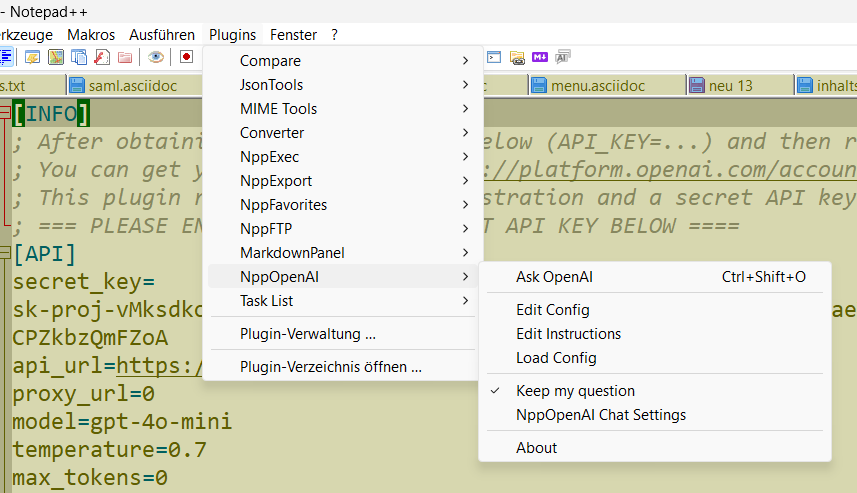This screenshot has width=857, height=493.
Task: Select Edit Config in NppOpenAI submenu
Action: pos(655,310)
